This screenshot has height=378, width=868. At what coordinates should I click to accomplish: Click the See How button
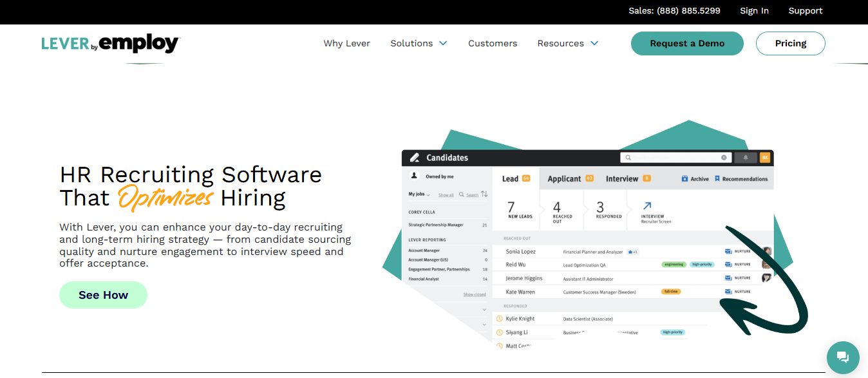click(104, 295)
